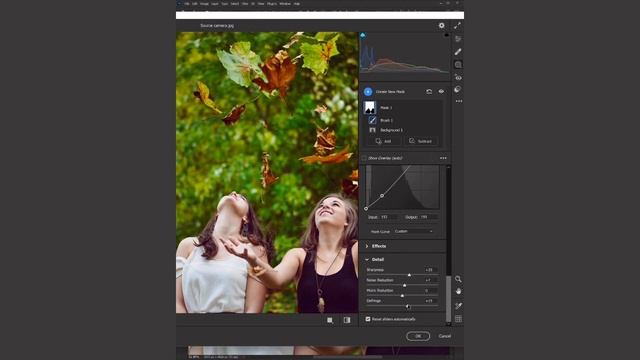Click the Defringe slider handle

[x=407, y=306]
